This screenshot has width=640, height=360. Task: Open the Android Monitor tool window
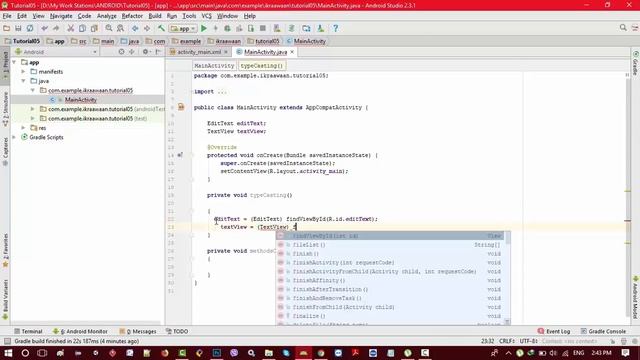(80, 331)
